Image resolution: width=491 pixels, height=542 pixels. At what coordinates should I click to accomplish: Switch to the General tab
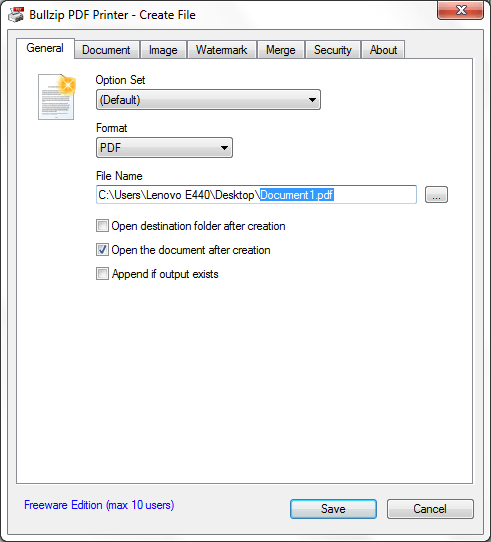pos(45,48)
